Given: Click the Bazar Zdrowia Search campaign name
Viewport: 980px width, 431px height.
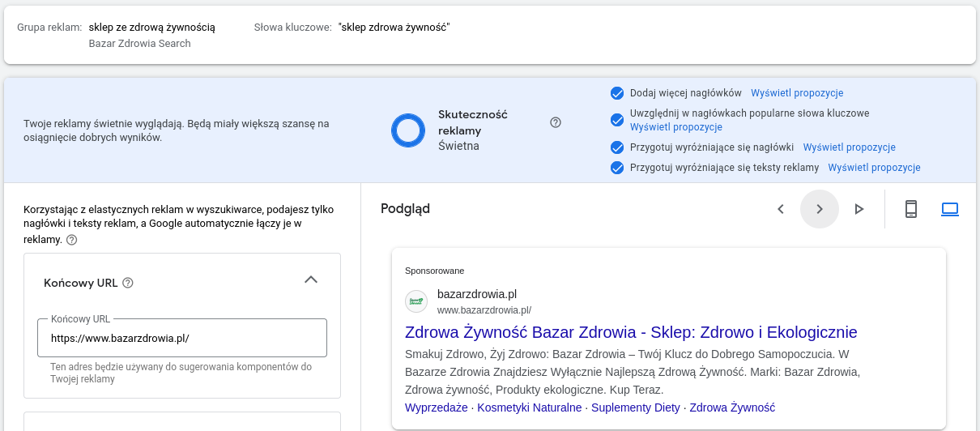Looking at the screenshot, I should point(140,44).
